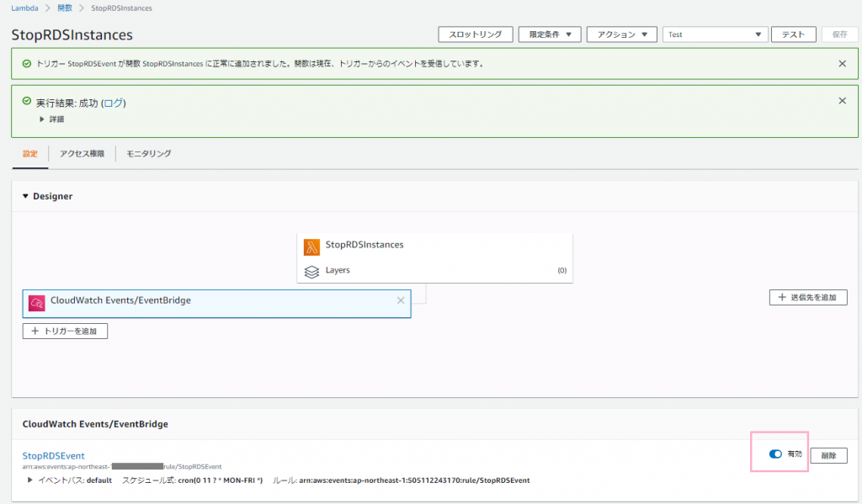The image size is (862, 504).
Task: Click the 保存 button
Action: click(839, 34)
